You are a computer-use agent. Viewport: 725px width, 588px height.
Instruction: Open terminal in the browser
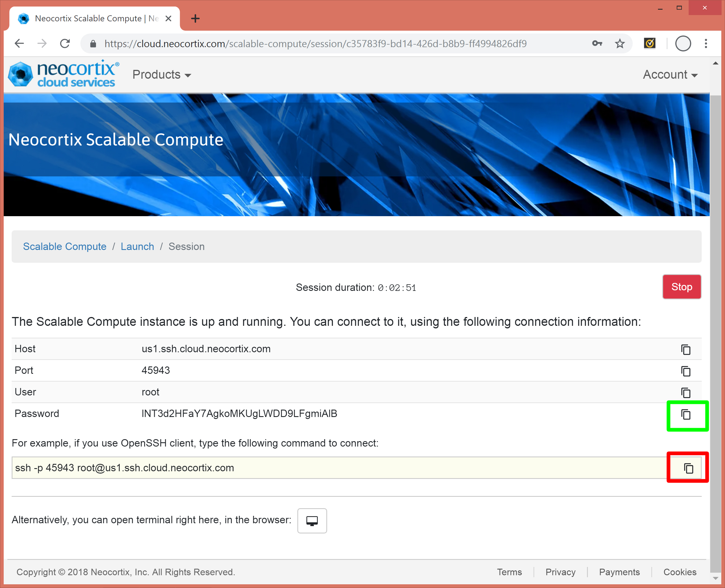[x=312, y=521]
